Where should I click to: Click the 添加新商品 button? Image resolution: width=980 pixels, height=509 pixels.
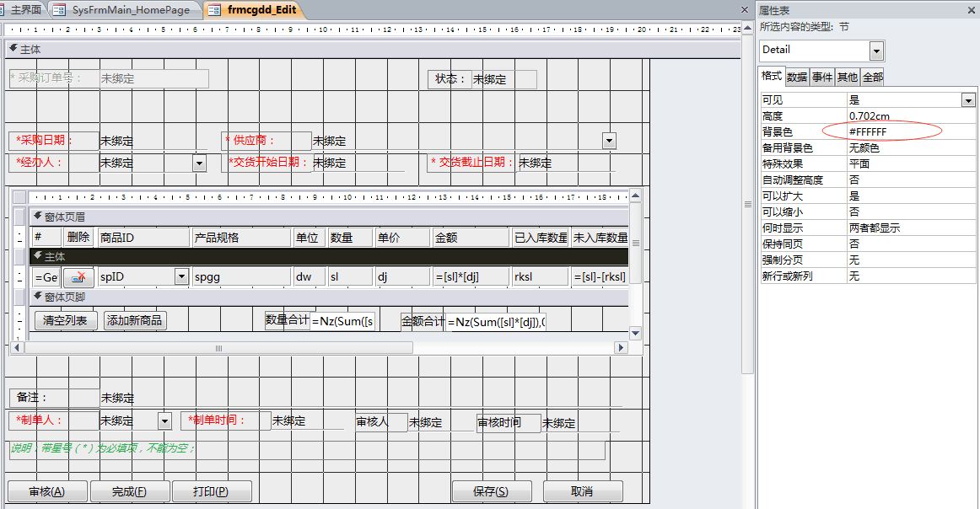click(135, 320)
